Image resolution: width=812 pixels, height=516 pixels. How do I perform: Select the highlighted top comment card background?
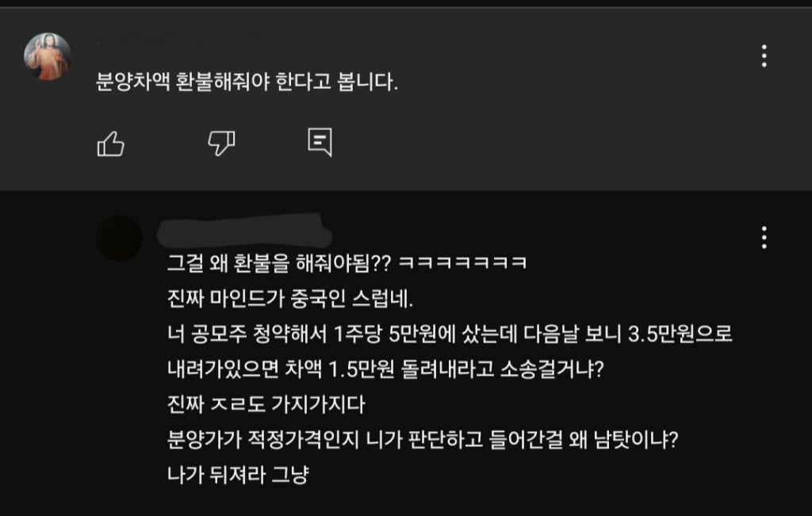click(x=406, y=99)
